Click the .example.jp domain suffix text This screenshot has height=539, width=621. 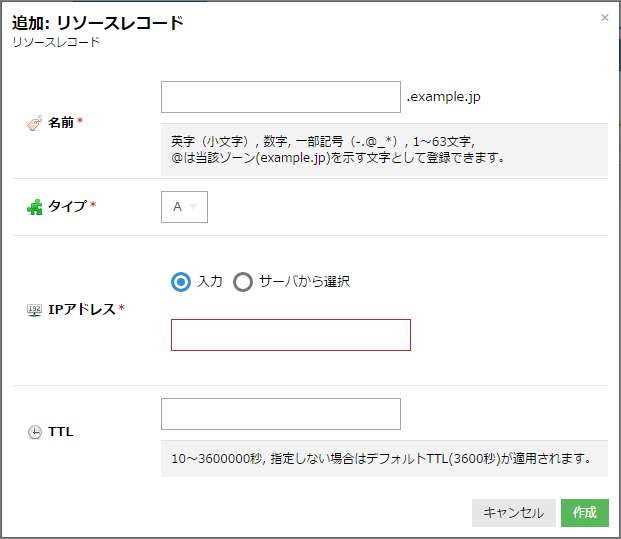tap(443, 97)
